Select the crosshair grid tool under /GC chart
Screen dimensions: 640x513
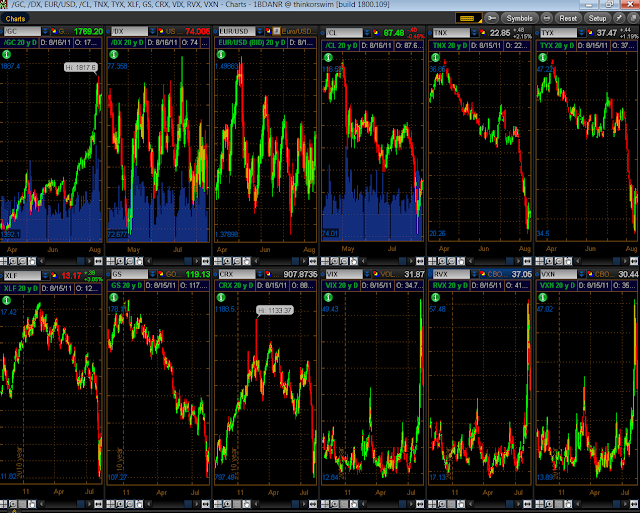[3, 261]
